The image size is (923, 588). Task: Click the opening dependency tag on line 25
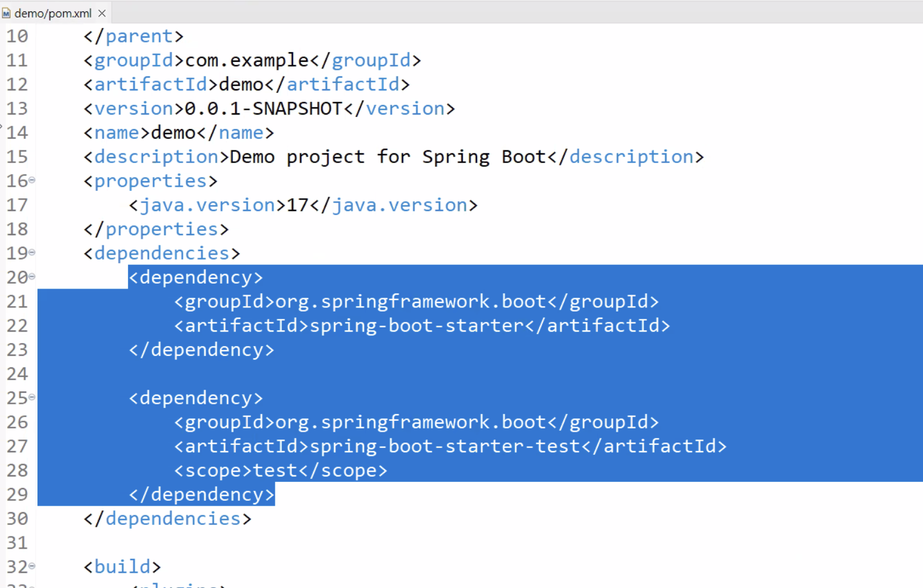pyautogui.click(x=196, y=398)
